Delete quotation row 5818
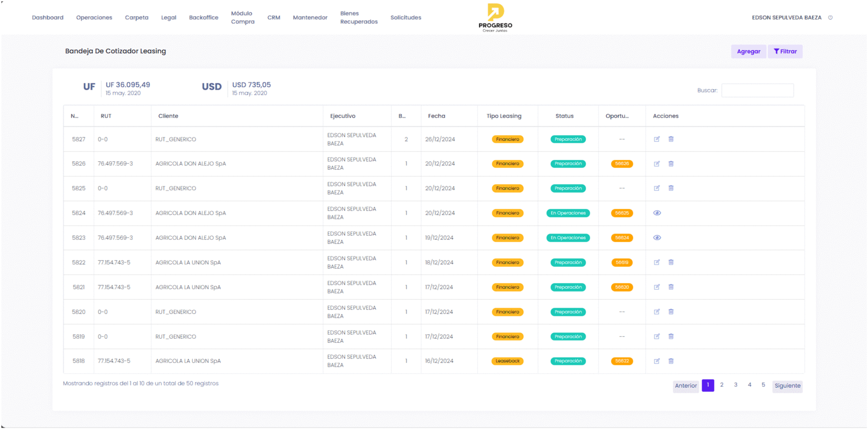 (x=671, y=361)
